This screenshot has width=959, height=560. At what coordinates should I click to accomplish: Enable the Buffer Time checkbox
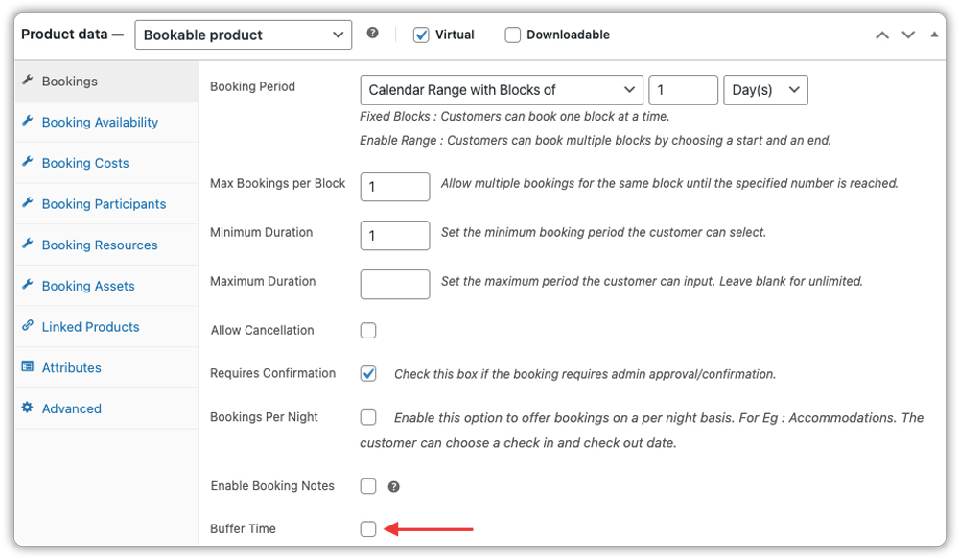point(367,528)
